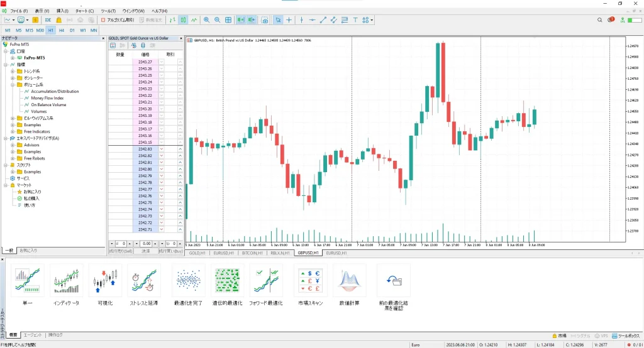Open the profiles dropdown arrow
644x348 pixels.
click(27, 19)
